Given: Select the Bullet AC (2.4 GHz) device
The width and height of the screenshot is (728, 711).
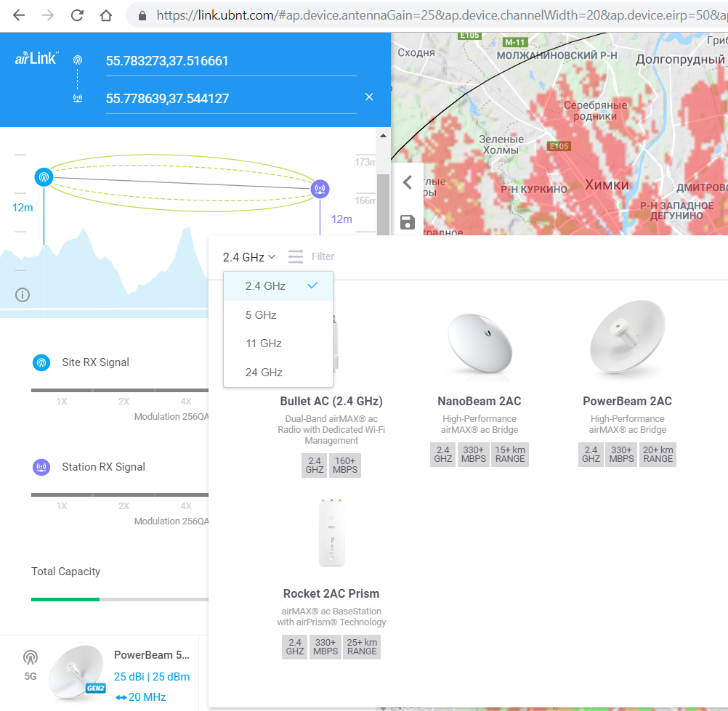Looking at the screenshot, I should pos(331,401).
